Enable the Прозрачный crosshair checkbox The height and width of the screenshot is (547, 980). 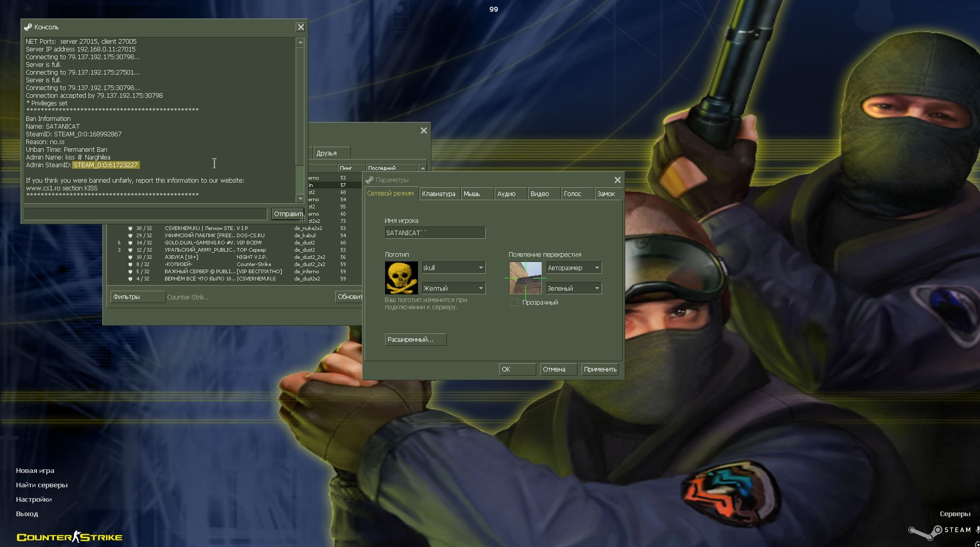(x=514, y=303)
